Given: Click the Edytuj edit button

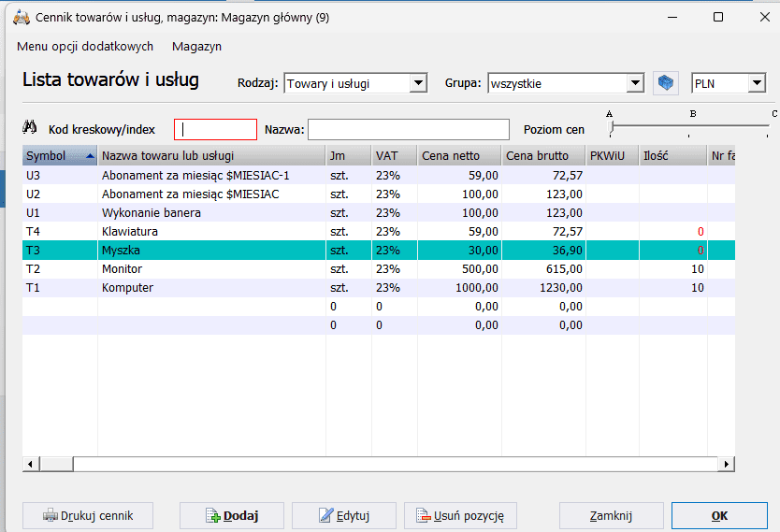Looking at the screenshot, I should coord(343,515).
